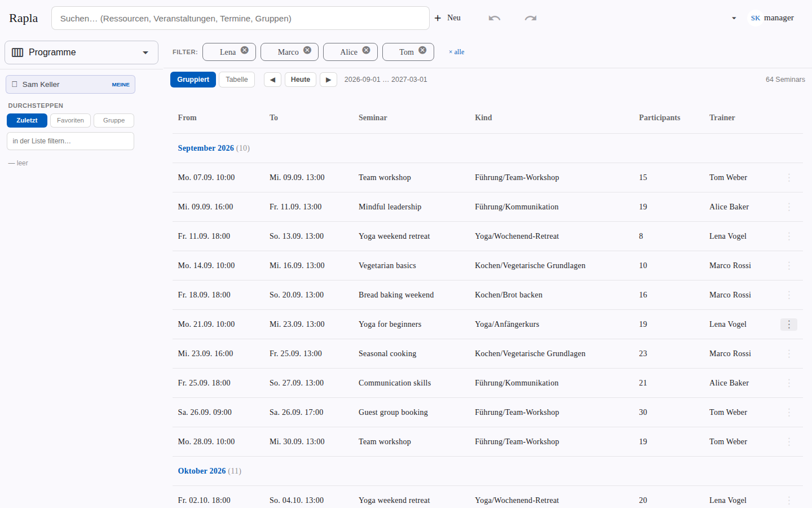
Task: Remove the Tom filter chip
Action: coord(422,50)
